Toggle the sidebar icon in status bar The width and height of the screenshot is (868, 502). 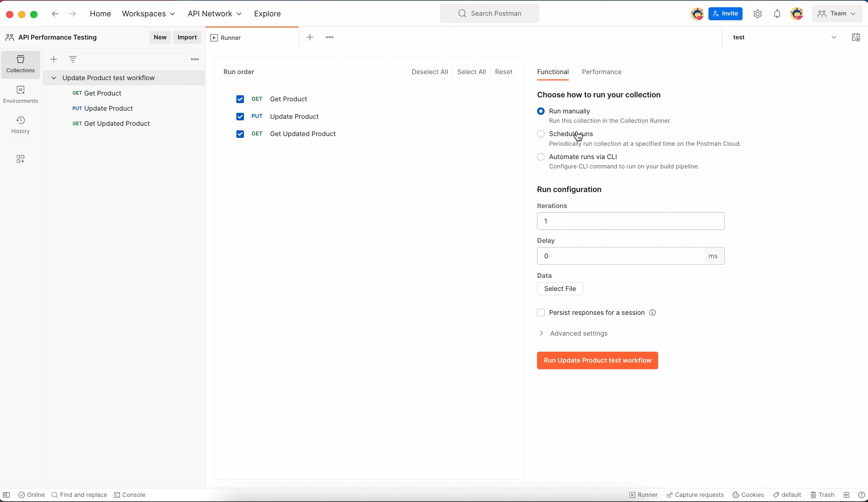pyautogui.click(x=7, y=495)
